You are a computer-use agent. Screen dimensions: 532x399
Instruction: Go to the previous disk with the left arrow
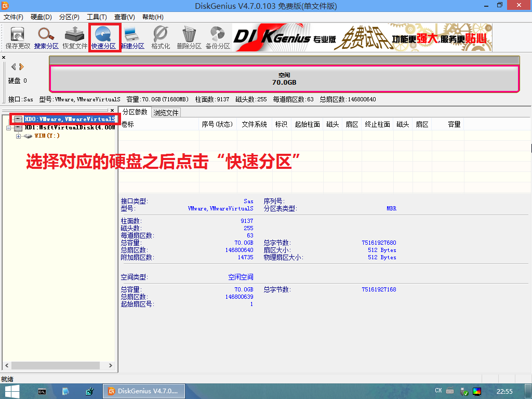tap(14, 66)
